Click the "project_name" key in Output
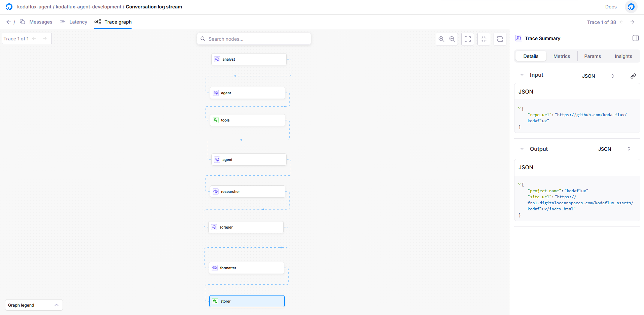 pos(545,191)
